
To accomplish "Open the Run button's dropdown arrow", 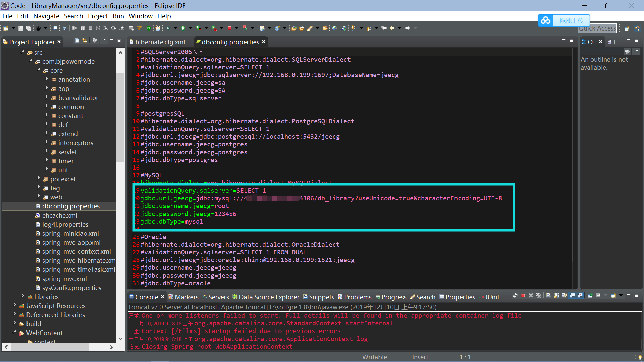I will (x=190, y=28).
